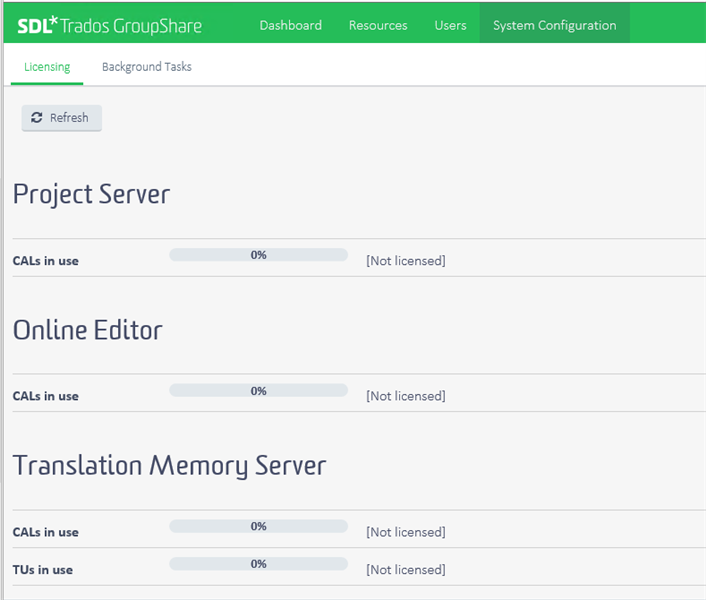Viewport: 706px width, 600px height.
Task: Click the Translation Memory Server heading
Action: pos(169,465)
